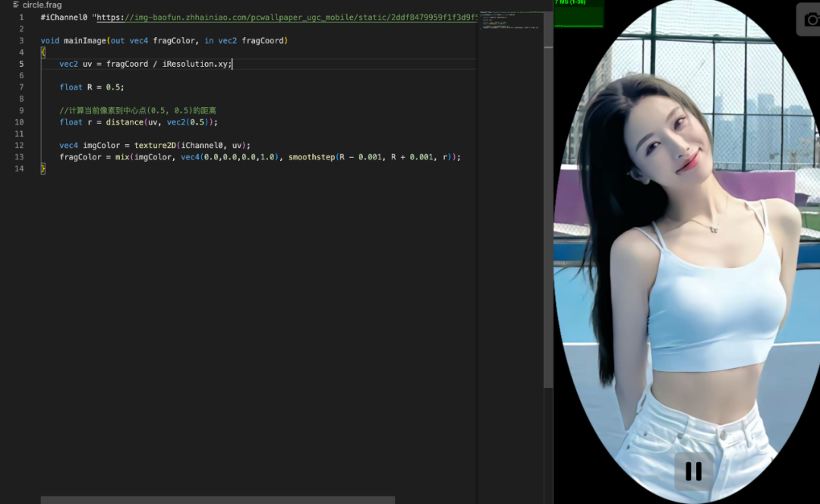Click the Chinese comment on line 9
820x504 pixels.
pyautogui.click(x=137, y=111)
